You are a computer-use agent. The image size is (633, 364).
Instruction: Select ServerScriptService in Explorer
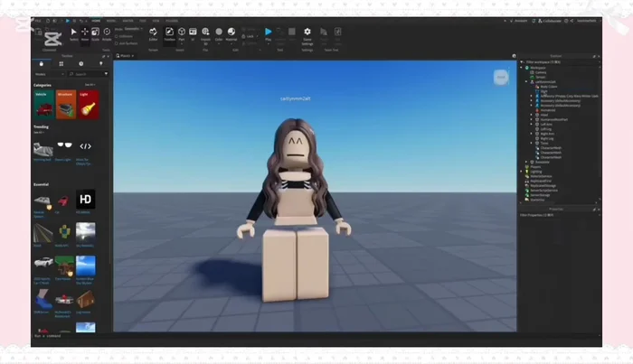click(x=543, y=191)
